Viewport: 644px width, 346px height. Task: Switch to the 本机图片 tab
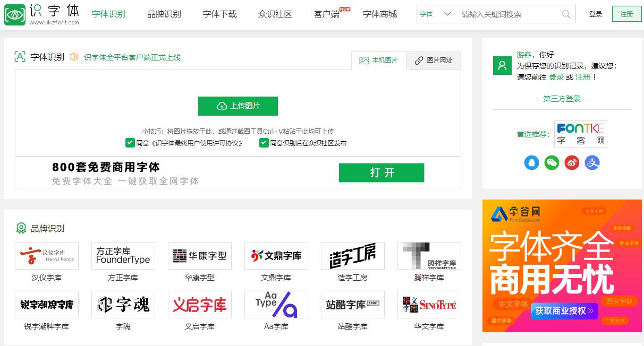coord(379,60)
